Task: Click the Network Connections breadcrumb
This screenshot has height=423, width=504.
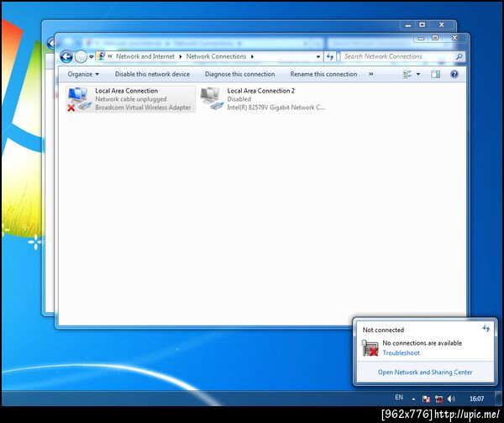Action: 216,56
